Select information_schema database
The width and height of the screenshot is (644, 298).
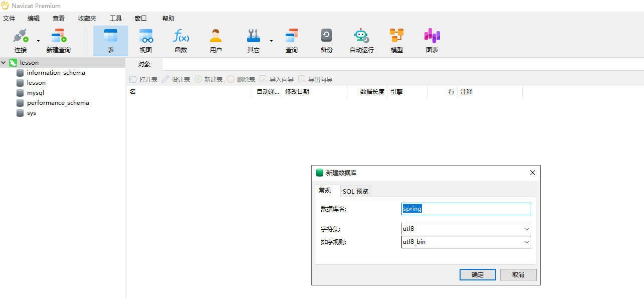(56, 73)
